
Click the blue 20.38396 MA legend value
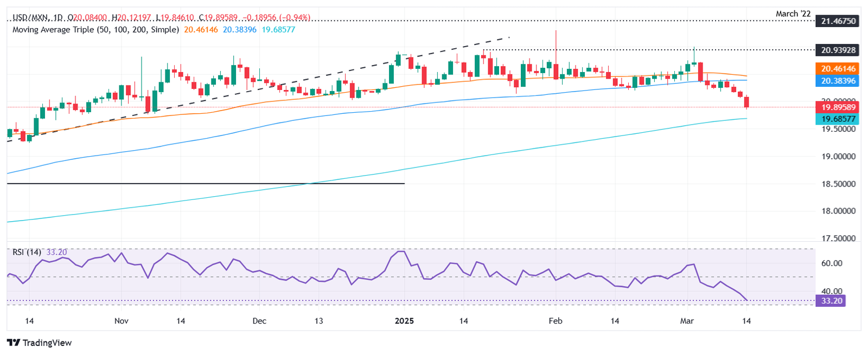(x=239, y=29)
